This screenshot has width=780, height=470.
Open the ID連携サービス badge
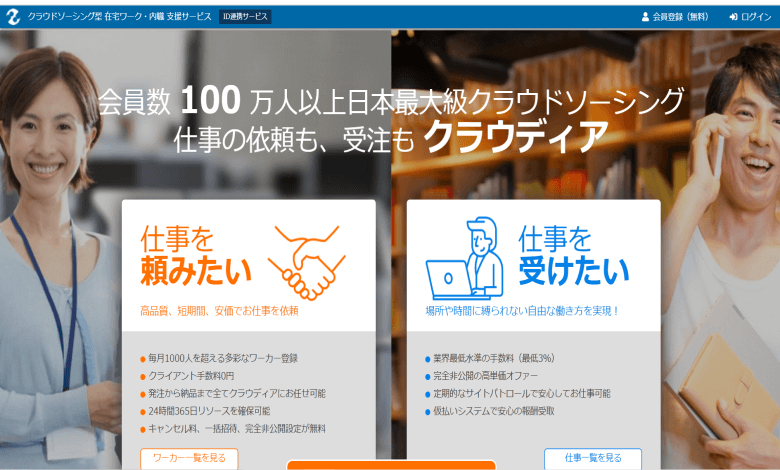(245, 17)
